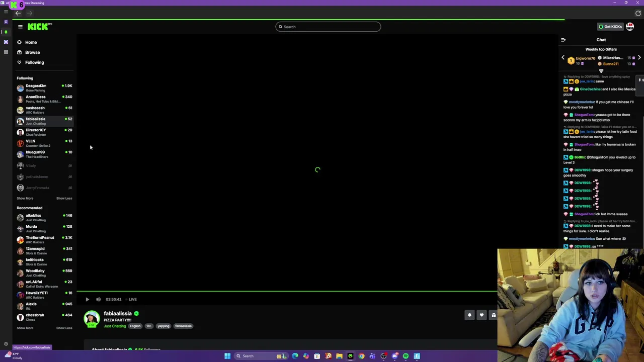Viewport: 644px width, 362px height.
Task: Open TheBurntPeanut recommended channel
Action: click(44, 240)
